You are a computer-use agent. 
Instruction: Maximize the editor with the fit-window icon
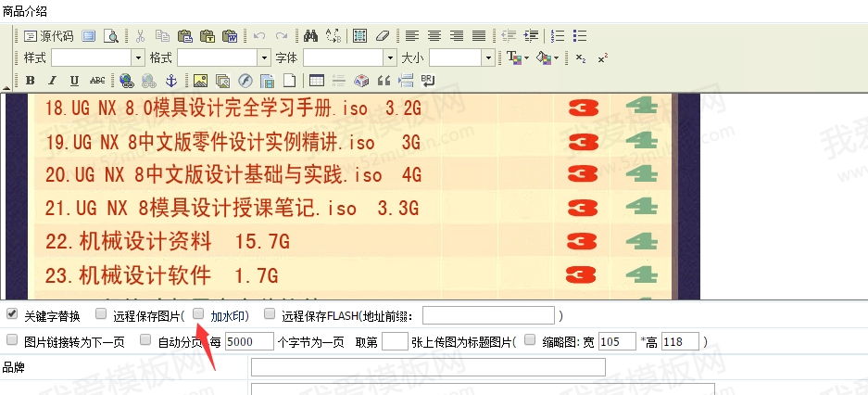tap(89, 36)
